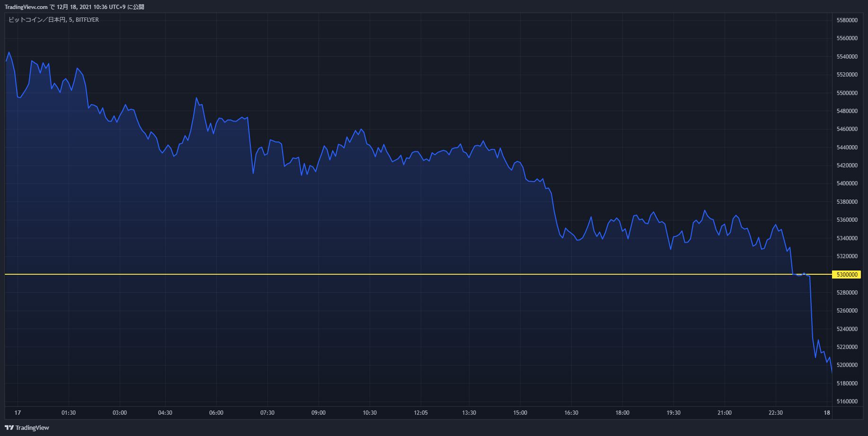
Task: Click the 21:00 time axis label
Action: [x=725, y=413]
